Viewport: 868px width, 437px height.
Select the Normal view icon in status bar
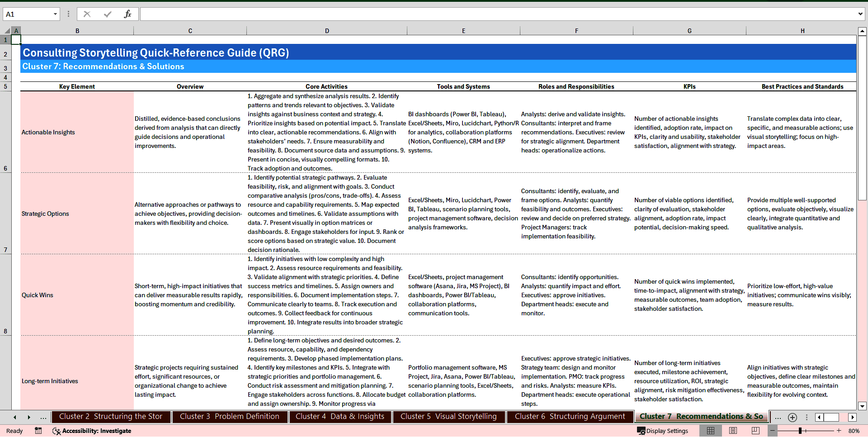coord(711,431)
